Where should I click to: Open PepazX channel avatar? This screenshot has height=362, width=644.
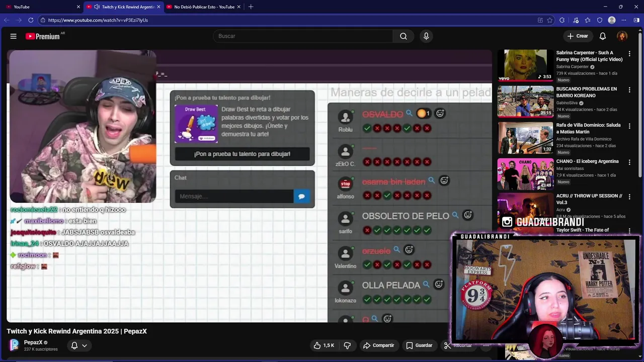[x=14, y=345]
